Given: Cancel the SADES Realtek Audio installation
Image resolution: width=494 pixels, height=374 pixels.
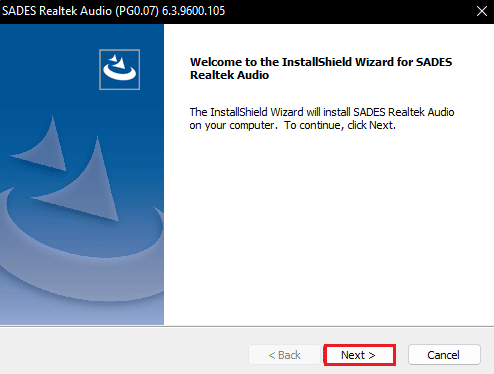Looking at the screenshot, I should point(444,355).
